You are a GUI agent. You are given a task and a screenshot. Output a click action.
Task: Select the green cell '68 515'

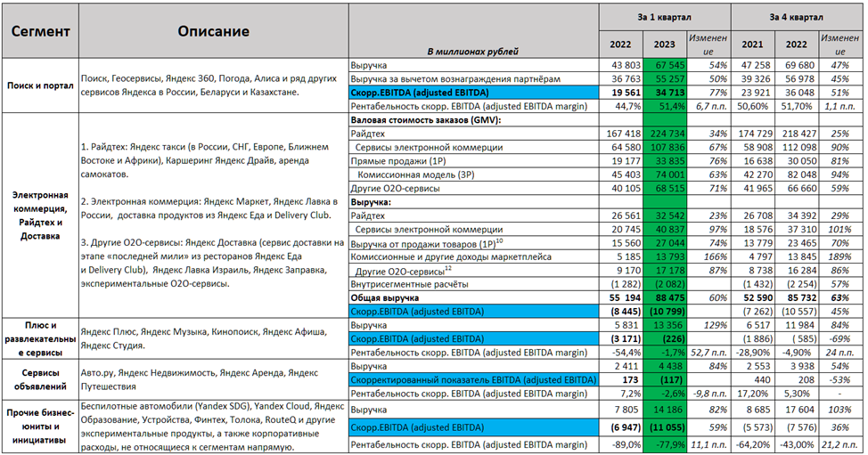(664, 189)
